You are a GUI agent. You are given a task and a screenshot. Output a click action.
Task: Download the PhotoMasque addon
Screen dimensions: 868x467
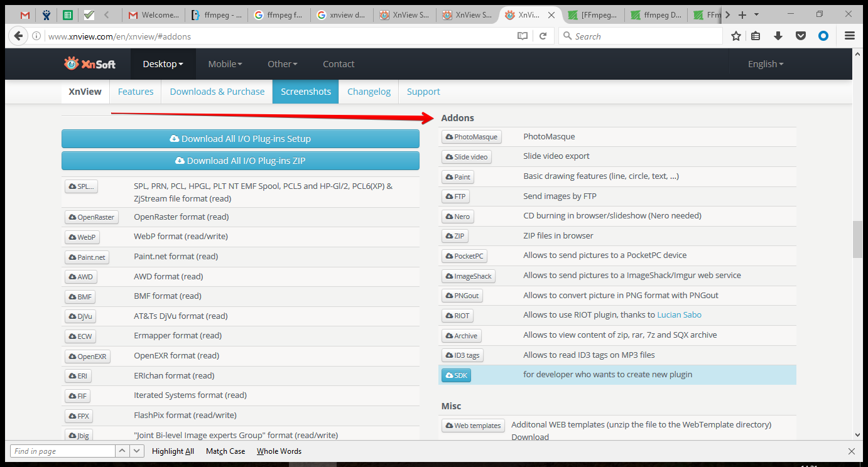(x=471, y=137)
